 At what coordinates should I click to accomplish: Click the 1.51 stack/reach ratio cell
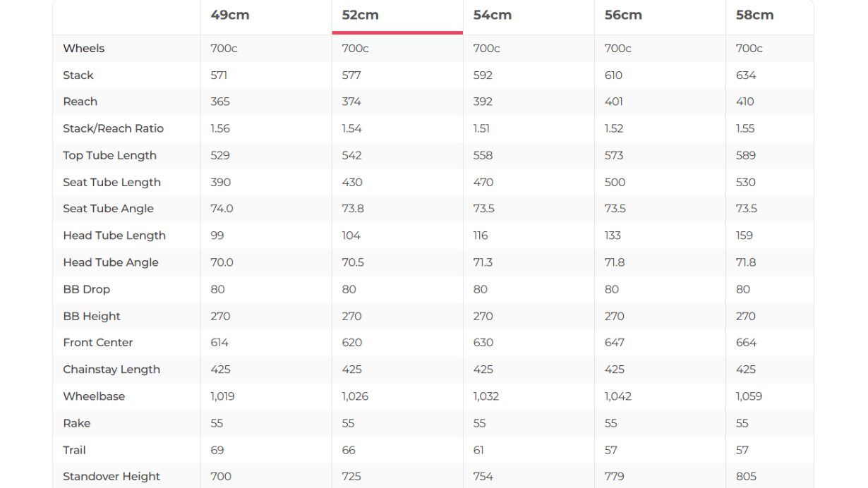click(x=481, y=128)
